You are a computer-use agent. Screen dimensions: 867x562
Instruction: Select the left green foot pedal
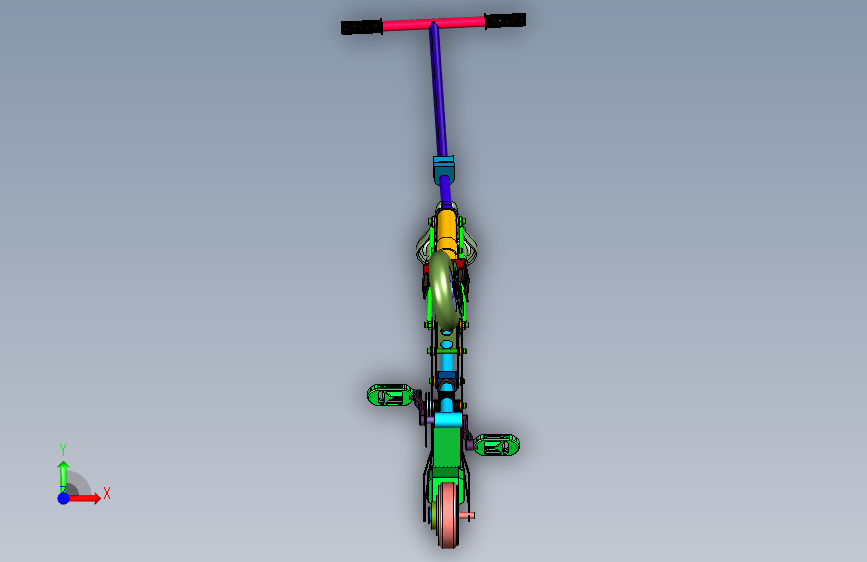(390, 396)
